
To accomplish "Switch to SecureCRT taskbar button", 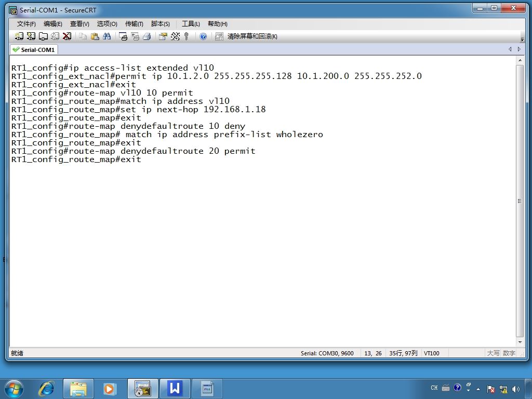I will (143, 389).
